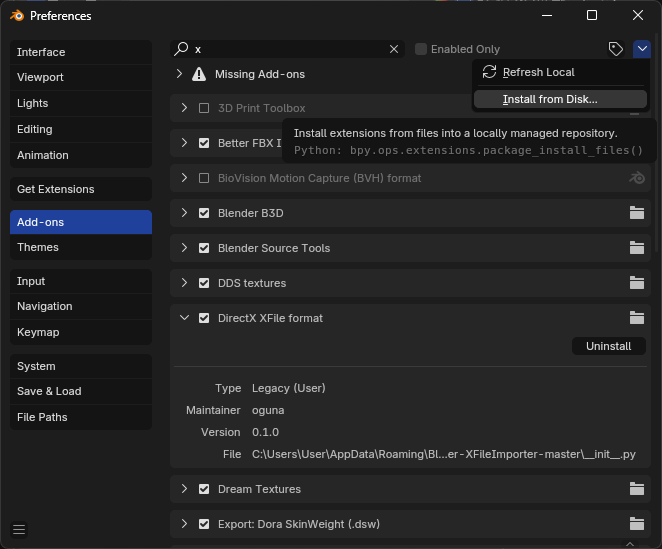Expand the 3D Print Toolbox entry

click(184, 108)
